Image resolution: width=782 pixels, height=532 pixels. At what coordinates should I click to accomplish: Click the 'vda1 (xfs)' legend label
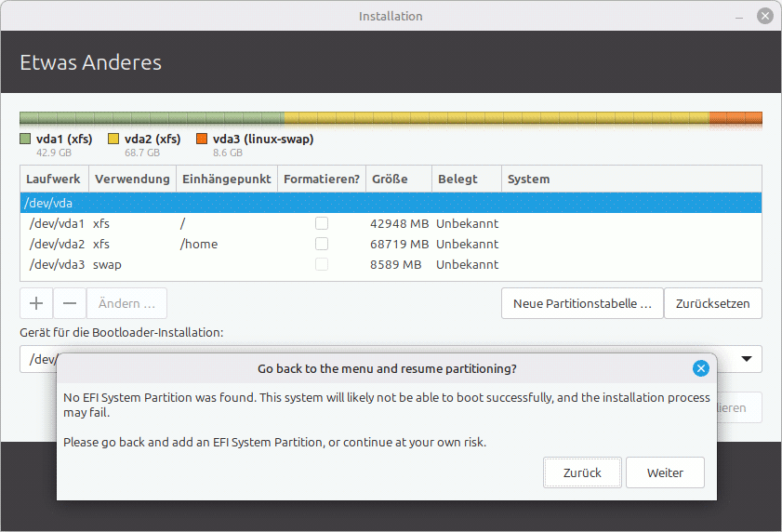click(x=64, y=139)
